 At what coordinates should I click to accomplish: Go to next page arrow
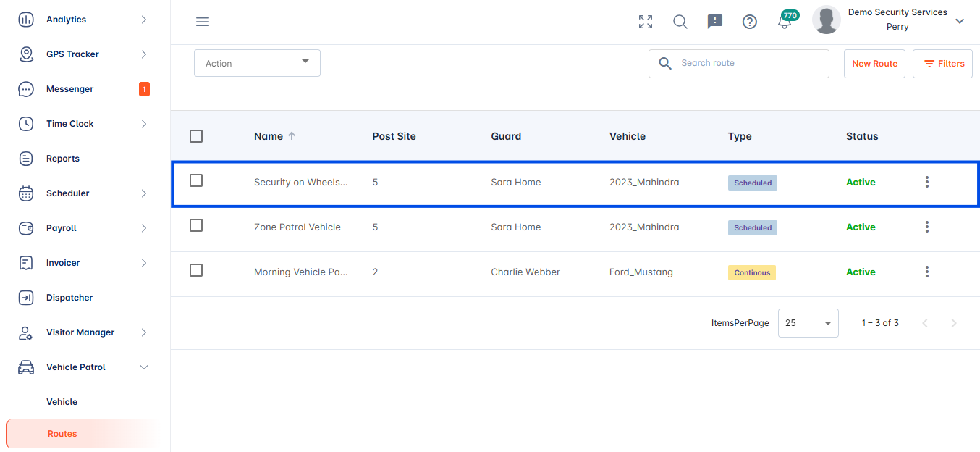point(954,323)
